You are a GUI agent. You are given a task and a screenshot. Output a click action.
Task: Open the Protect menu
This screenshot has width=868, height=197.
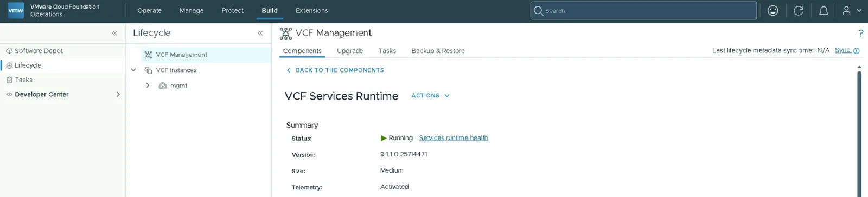pyautogui.click(x=233, y=11)
